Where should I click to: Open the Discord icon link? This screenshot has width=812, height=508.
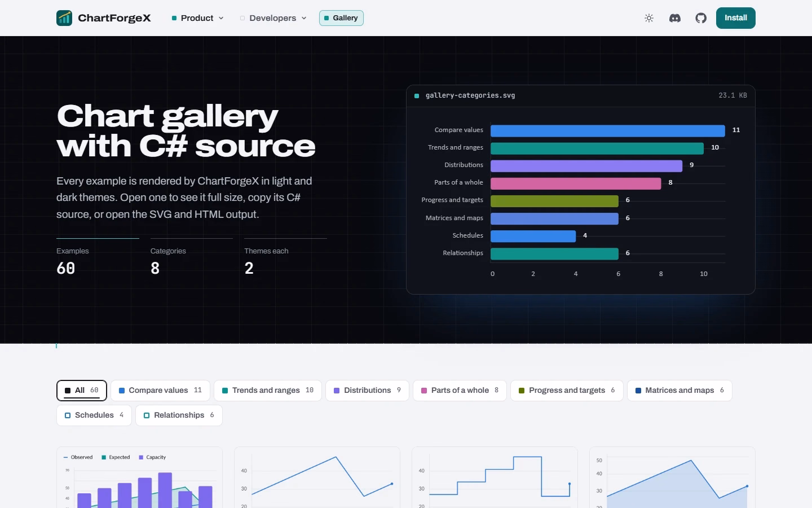click(x=675, y=18)
